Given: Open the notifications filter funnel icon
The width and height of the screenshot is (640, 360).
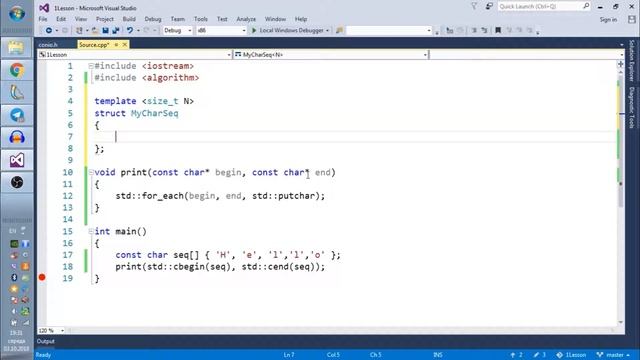Looking at the screenshot, I should pos(474,6).
